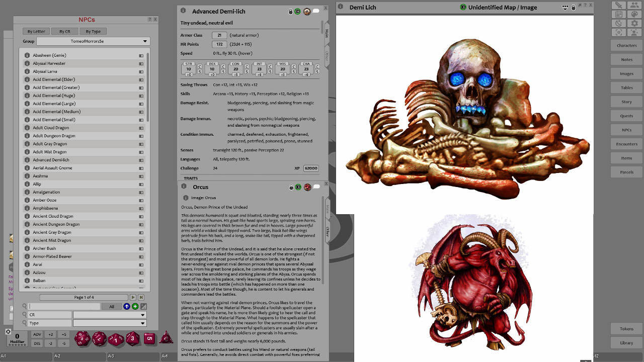
Task: Click the moon-shaped lighting icon in sidebar
Action: coord(618,23)
